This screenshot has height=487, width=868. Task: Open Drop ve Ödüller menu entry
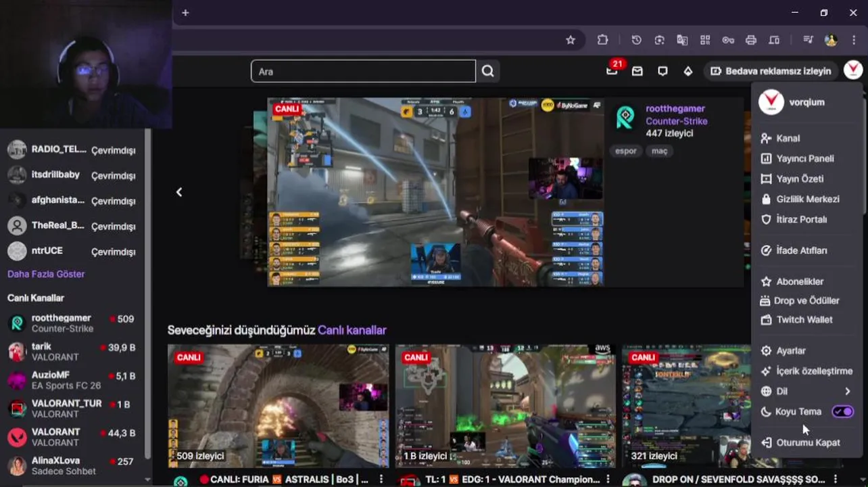click(806, 300)
